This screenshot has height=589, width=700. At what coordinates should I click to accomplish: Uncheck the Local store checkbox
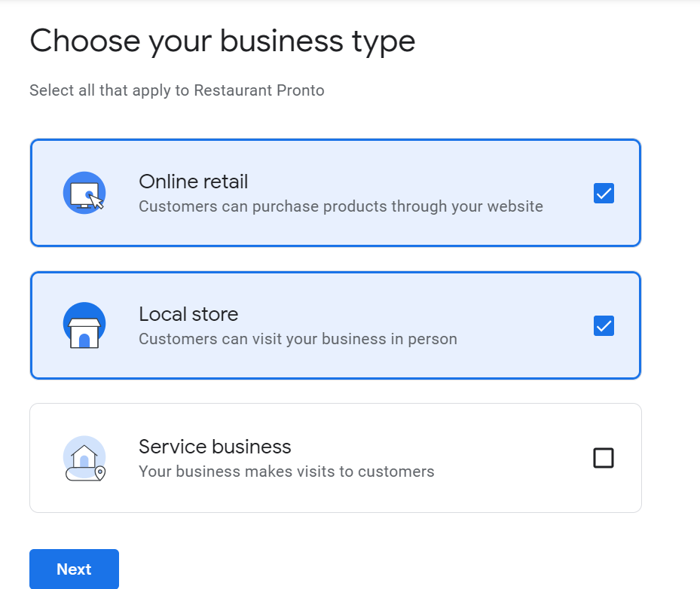[603, 325]
